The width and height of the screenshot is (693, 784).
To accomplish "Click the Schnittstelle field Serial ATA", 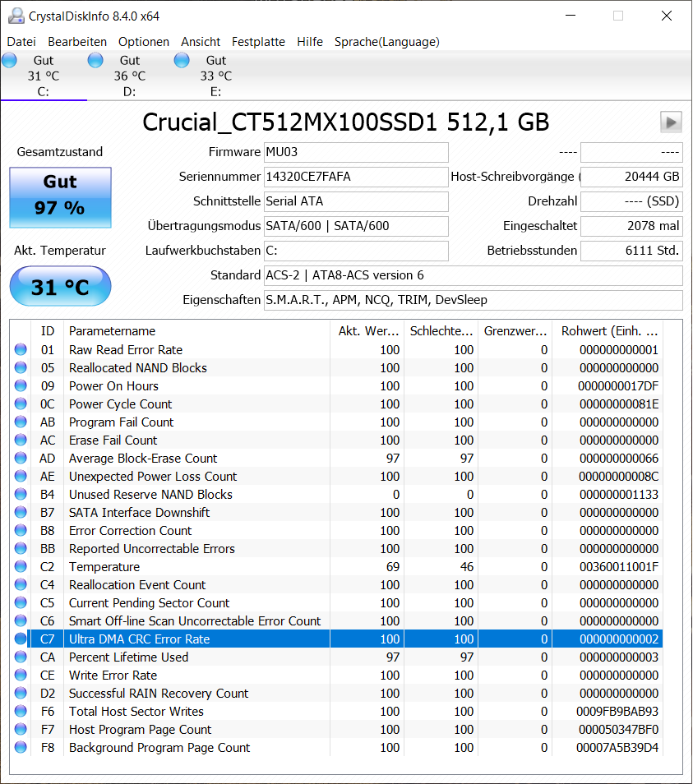I will click(356, 201).
